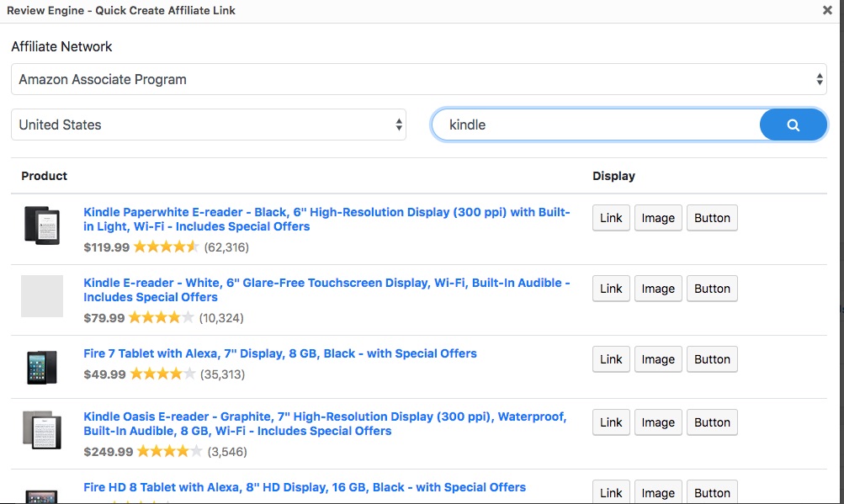Click the Affiliate Network label
The height and width of the screenshot is (504, 844).
(61, 47)
